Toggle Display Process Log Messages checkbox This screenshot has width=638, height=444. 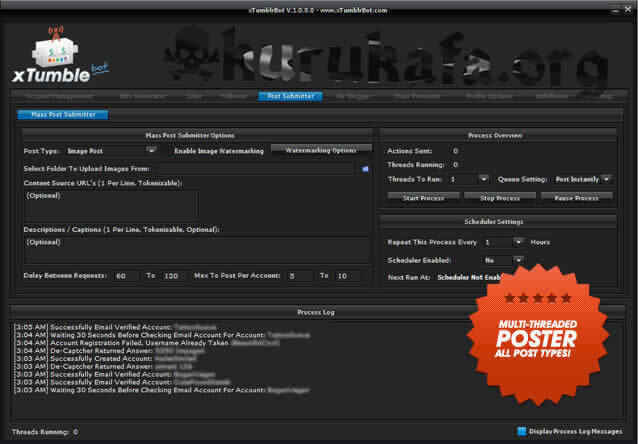[522, 431]
